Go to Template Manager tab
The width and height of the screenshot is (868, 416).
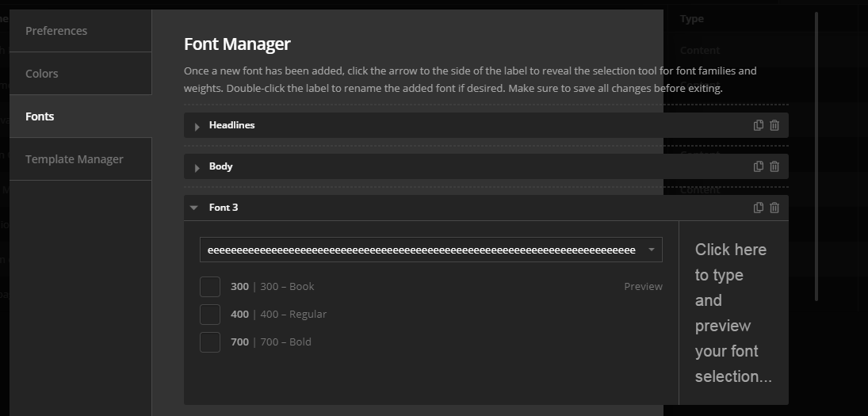coord(80,159)
